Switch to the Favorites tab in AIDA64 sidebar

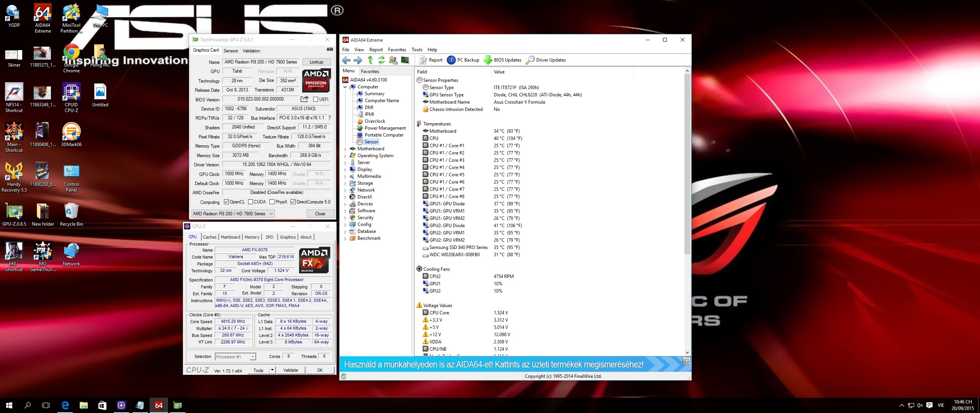(370, 72)
